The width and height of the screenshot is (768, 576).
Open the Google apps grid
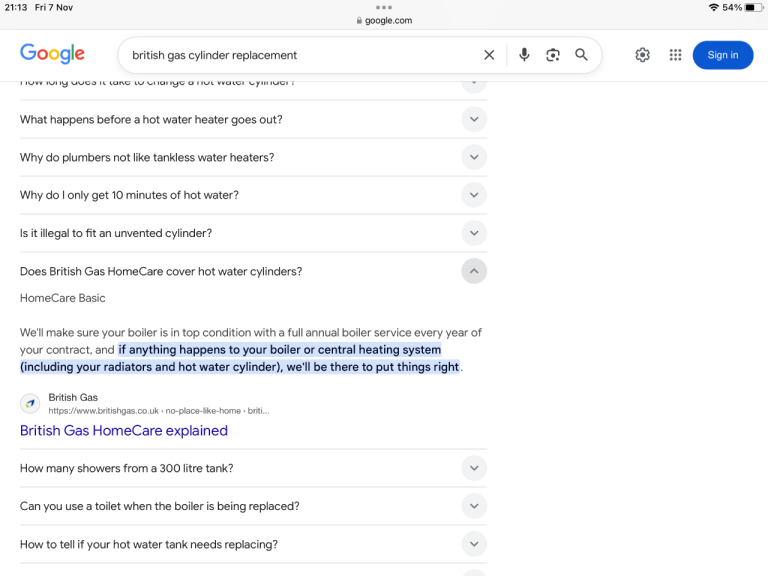pyautogui.click(x=675, y=55)
